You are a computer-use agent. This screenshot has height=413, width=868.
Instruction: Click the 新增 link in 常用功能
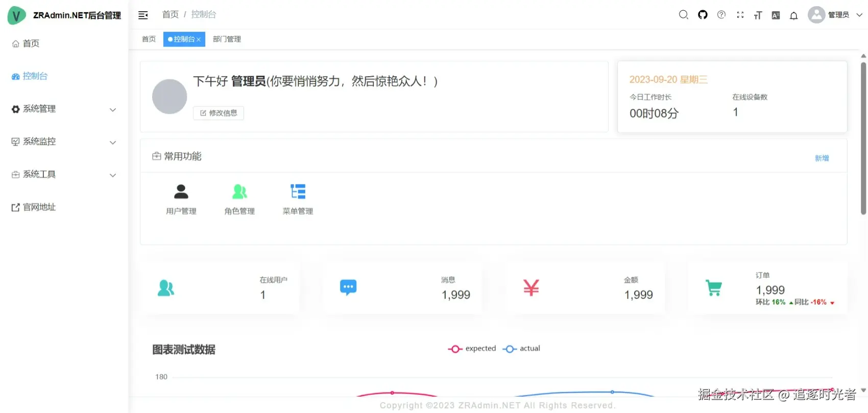coord(822,158)
